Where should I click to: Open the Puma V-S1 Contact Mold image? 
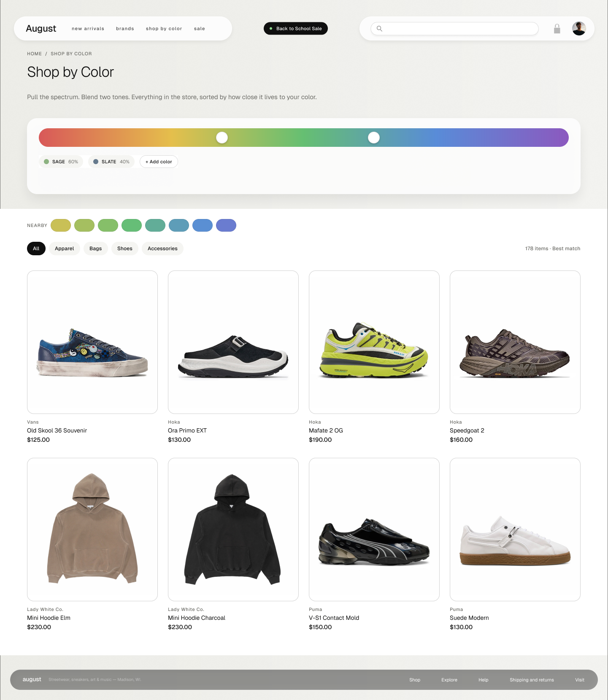click(x=374, y=530)
